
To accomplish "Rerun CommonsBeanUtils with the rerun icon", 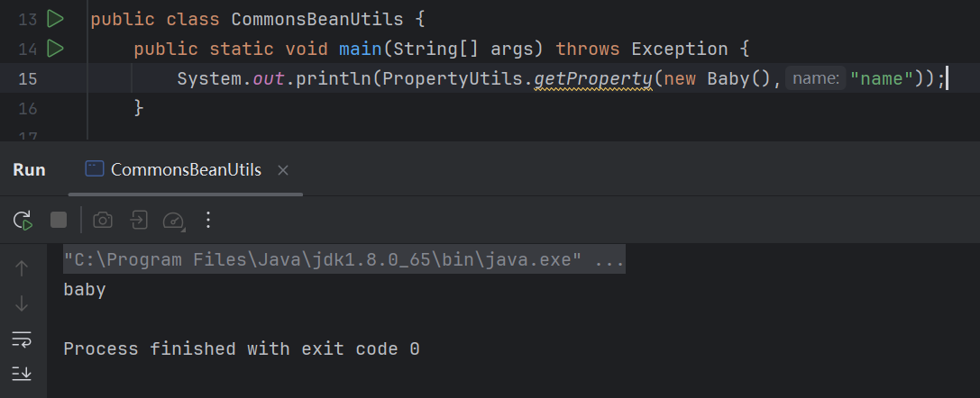I will pos(23,220).
